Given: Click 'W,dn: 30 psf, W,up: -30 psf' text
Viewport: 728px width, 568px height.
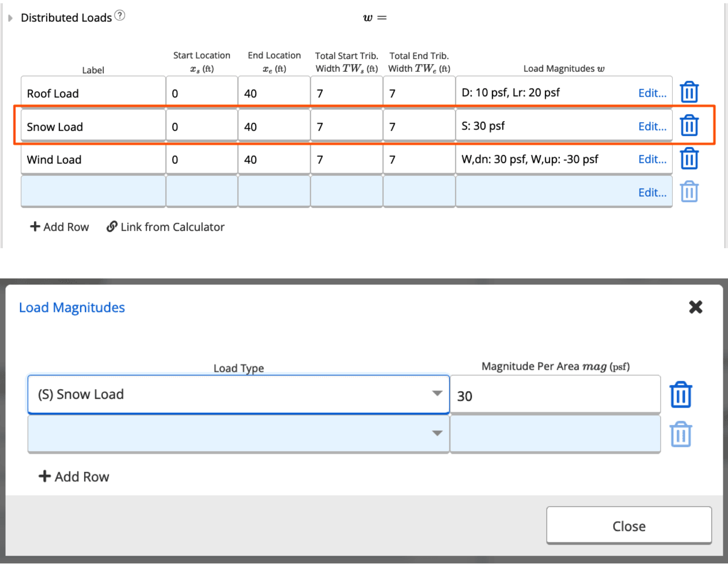Looking at the screenshot, I should pyautogui.click(x=530, y=159).
